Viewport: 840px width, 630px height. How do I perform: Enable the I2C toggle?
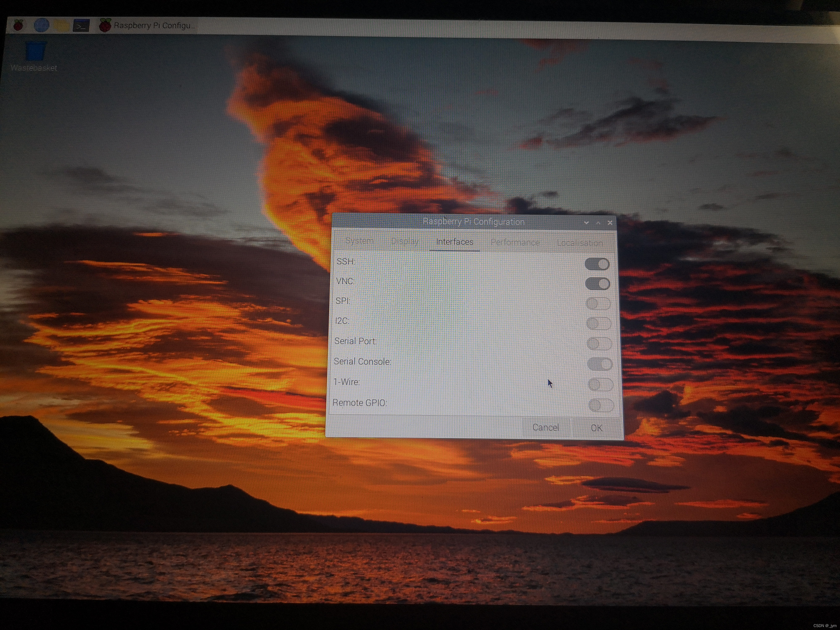pyautogui.click(x=598, y=324)
